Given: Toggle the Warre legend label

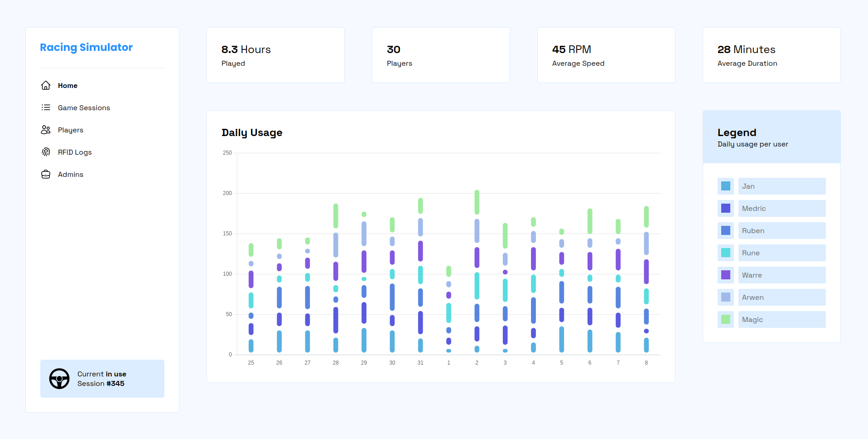Looking at the screenshot, I should [782, 275].
